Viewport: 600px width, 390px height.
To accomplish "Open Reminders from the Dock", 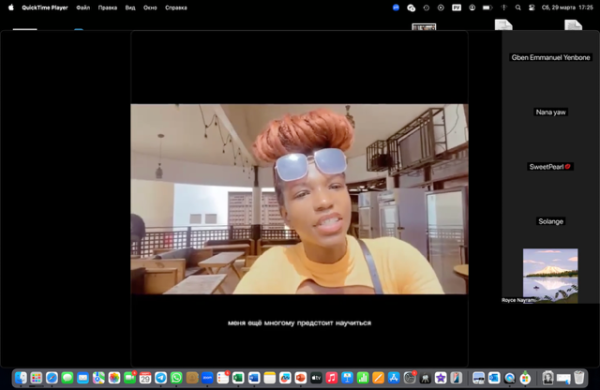I will coord(223,378).
